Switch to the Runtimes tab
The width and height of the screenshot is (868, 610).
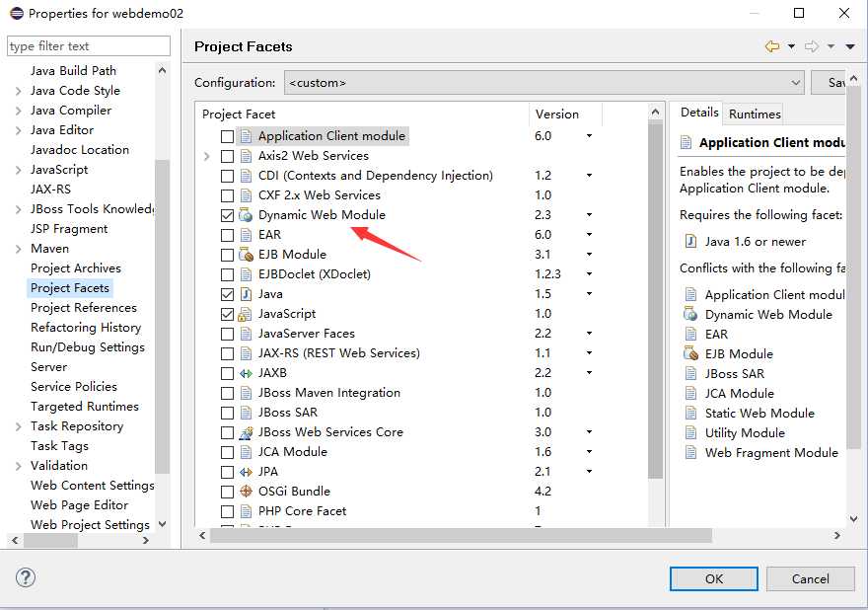click(755, 114)
